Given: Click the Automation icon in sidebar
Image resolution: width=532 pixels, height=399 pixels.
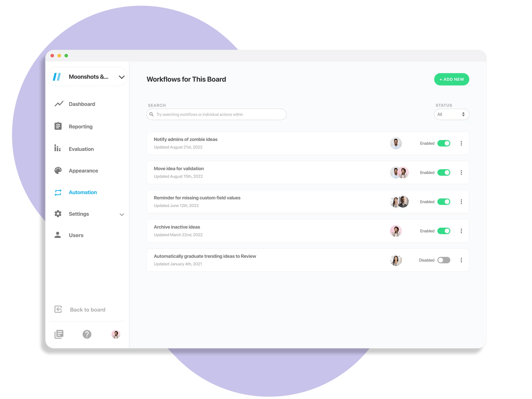Looking at the screenshot, I should click(58, 192).
